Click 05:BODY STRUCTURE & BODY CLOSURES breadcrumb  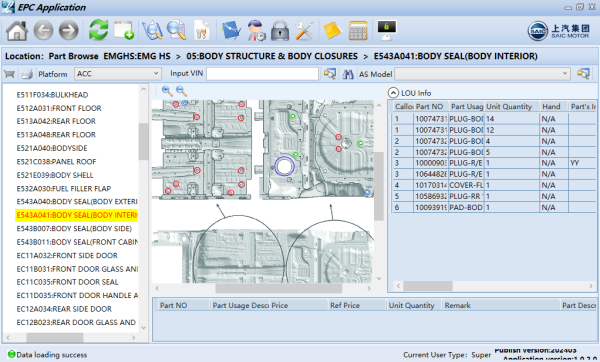click(x=272, y=56)
